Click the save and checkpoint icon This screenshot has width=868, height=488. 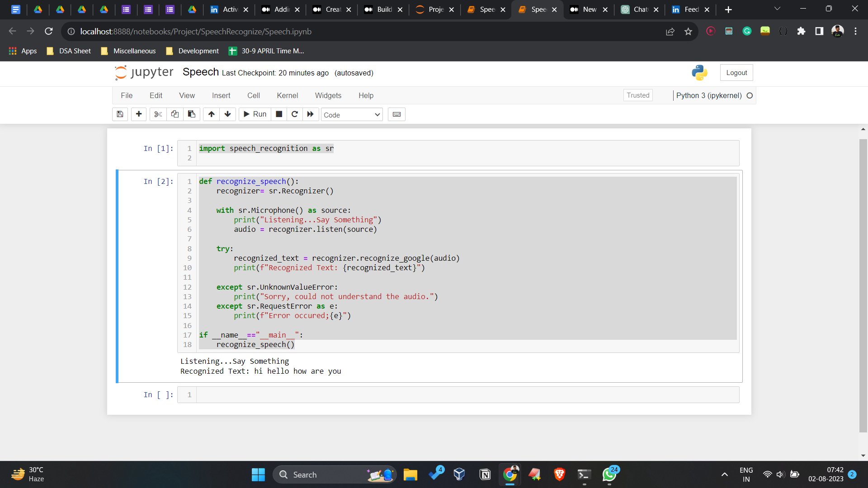click(120, 114)
